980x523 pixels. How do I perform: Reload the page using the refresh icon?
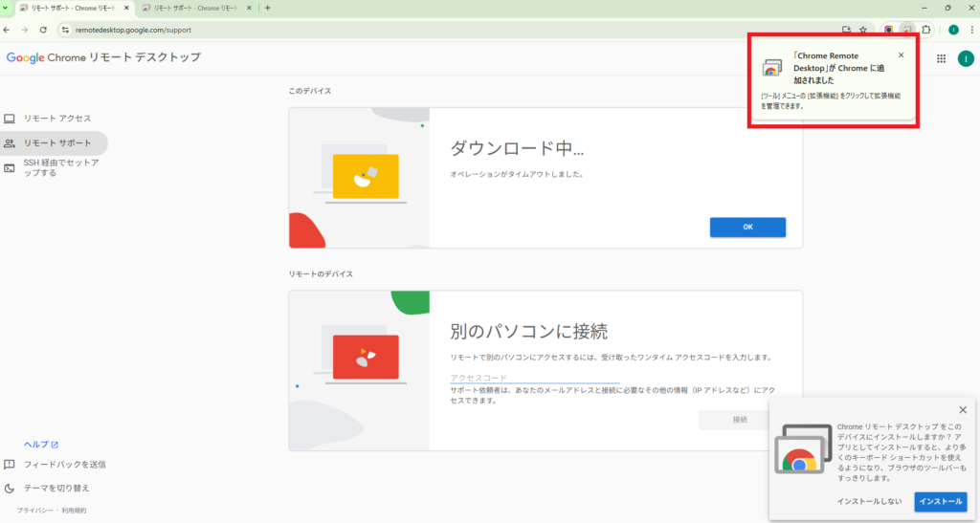(43, 30)
